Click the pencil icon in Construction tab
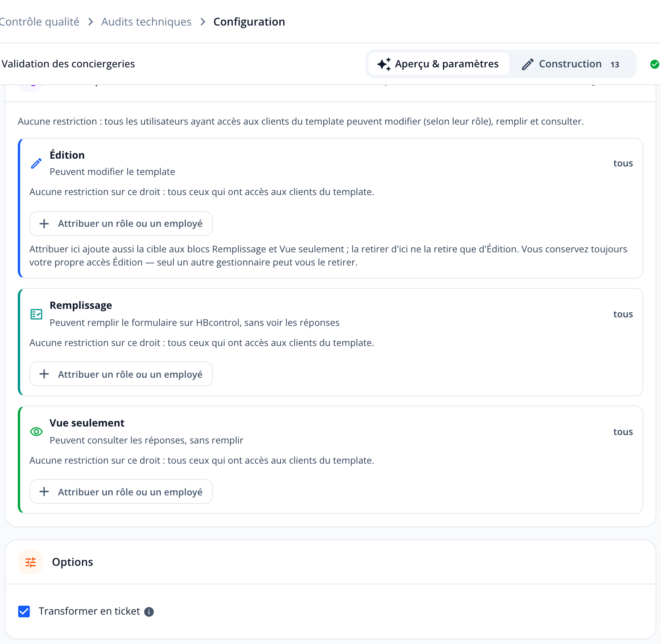This screenshot has width=661, height=644. 528,64
